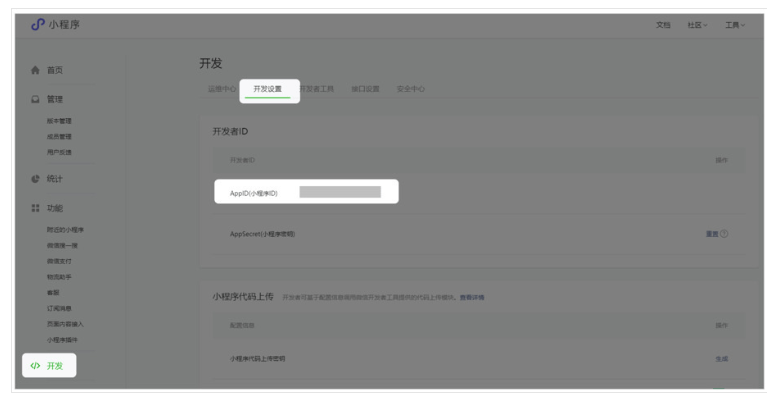Open the 工具 dropdown in the header
The image size is (767, 396).
[735, 25]
